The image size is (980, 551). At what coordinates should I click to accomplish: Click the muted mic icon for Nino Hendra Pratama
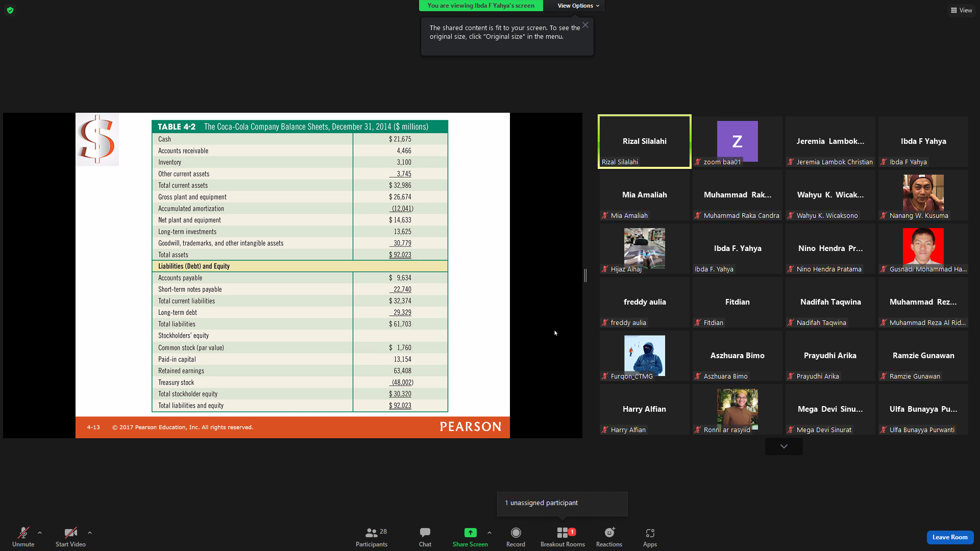(x=791, y=269)
